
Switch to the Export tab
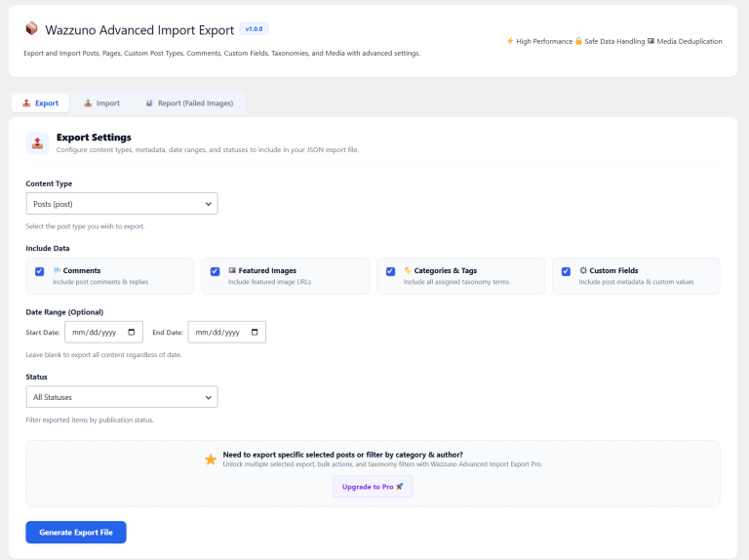pos(41,103)
